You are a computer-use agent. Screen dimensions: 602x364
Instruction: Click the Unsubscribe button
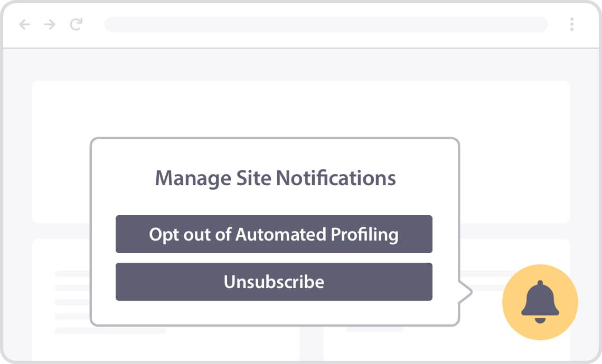(x=274, y=282)
